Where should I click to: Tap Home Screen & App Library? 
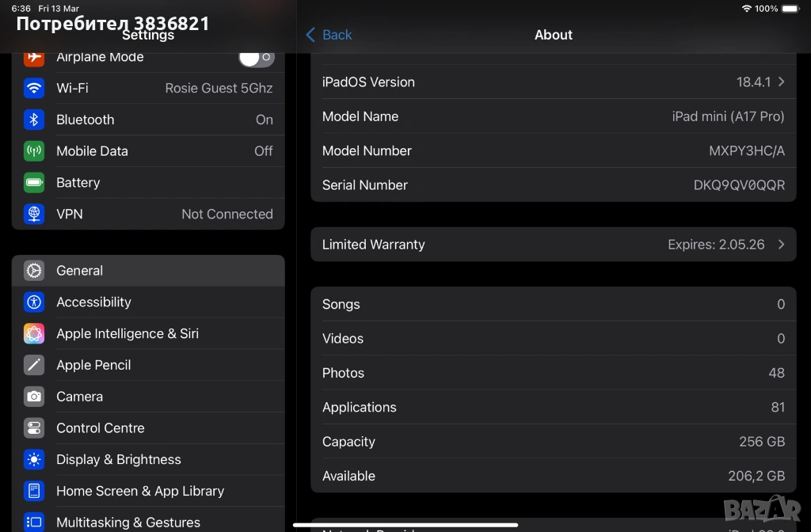(148, 492)
